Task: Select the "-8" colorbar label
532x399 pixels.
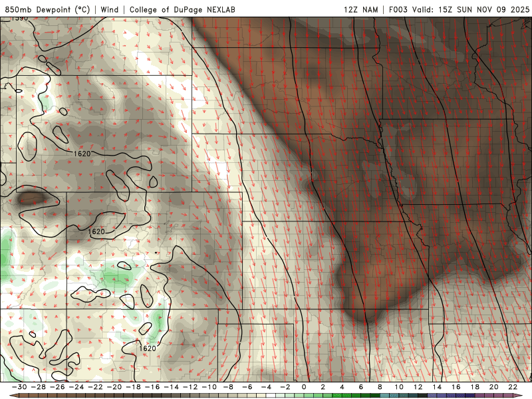Action: click(229, 387)
